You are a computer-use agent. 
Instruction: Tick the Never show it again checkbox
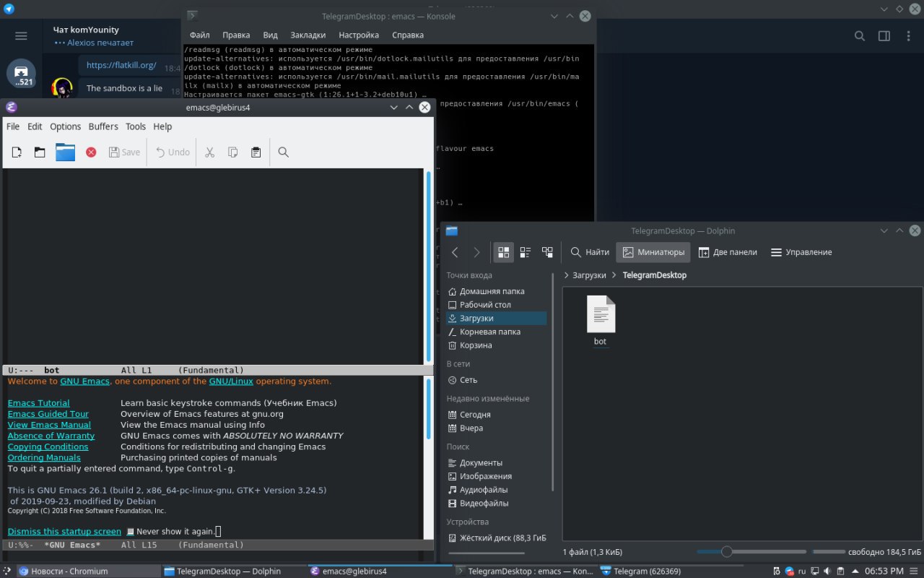tap(131, 532)
